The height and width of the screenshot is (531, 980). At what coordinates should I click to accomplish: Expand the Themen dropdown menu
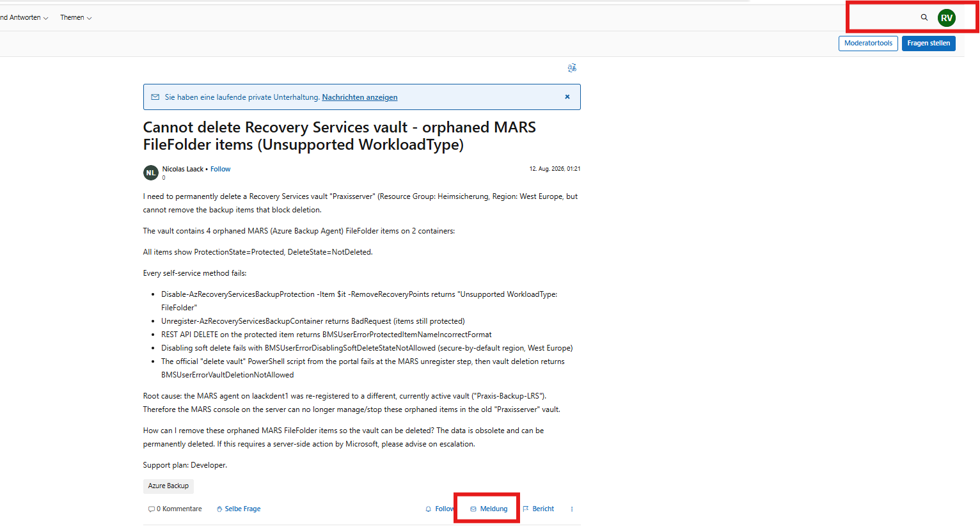(x=76, y=18)
